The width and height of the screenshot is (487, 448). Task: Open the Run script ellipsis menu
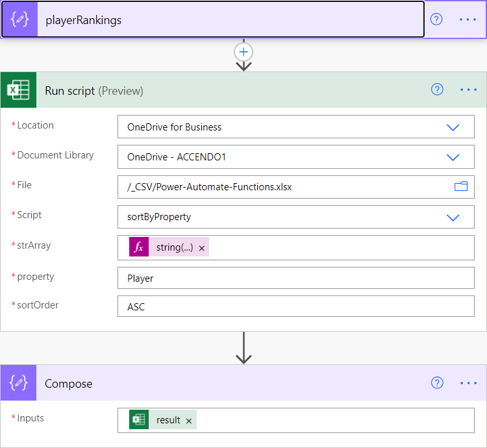coord(468,90)
